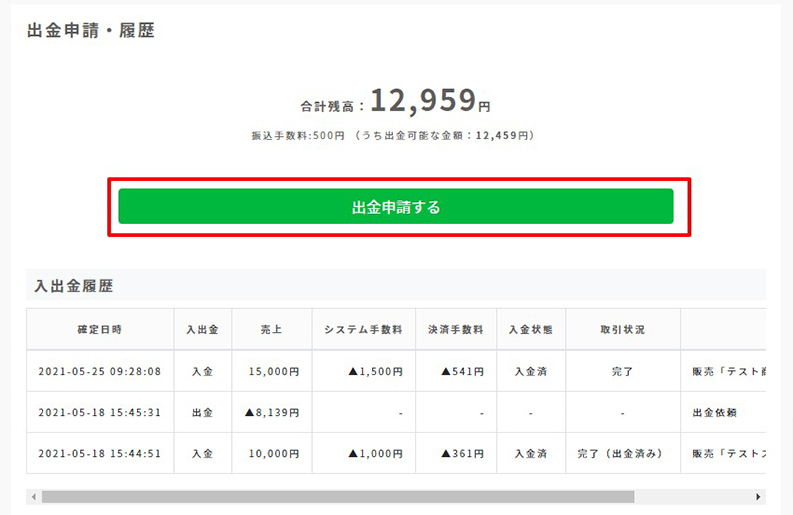Screen dimensions: 793x515
Task: Click the green 出金申請する button
Action: (395, 206)
